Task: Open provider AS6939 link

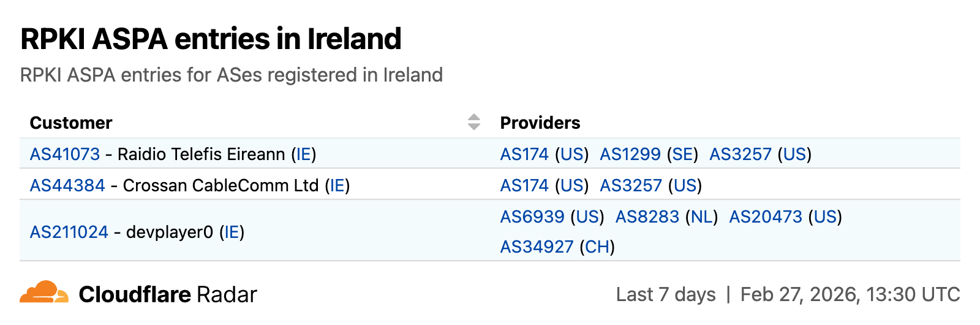Action: tap(532, 216)
